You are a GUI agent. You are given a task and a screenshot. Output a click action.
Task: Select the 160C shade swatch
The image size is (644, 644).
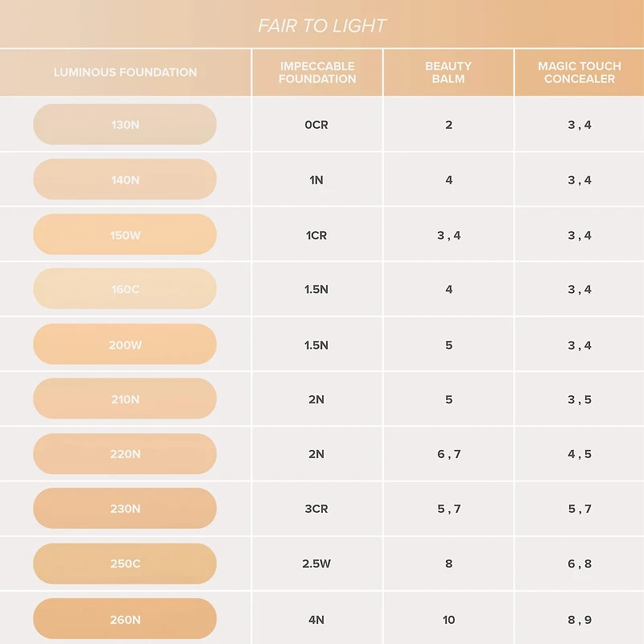[125, 289]
